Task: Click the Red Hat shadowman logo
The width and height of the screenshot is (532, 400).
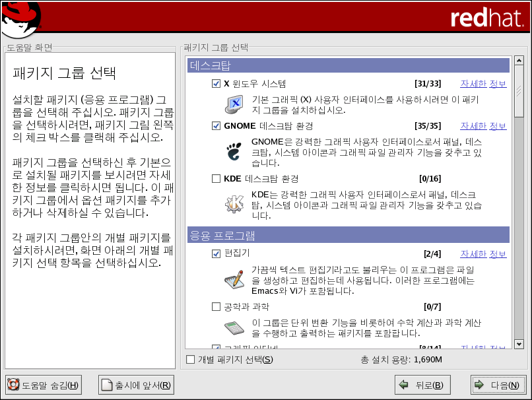Action: pyautogui.click(x=20, y=19)
